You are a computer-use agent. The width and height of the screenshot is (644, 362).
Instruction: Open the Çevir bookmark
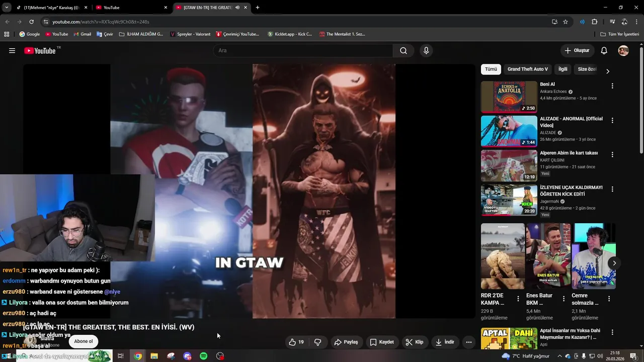pyautogui.click(x=105, y=34)
